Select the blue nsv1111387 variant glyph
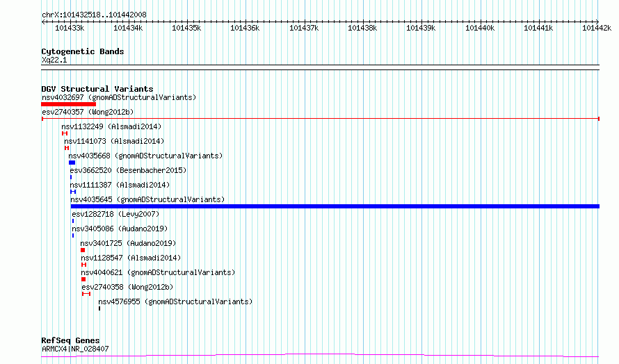 [73, 192]
